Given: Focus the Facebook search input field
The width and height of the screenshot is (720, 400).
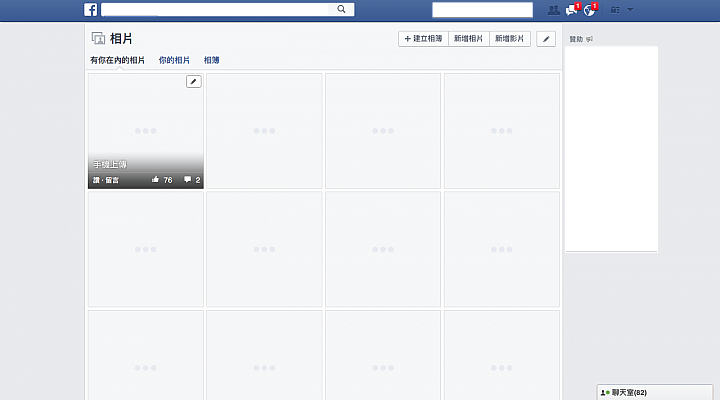Looking at the screenshot, I should tap(215, 9).
